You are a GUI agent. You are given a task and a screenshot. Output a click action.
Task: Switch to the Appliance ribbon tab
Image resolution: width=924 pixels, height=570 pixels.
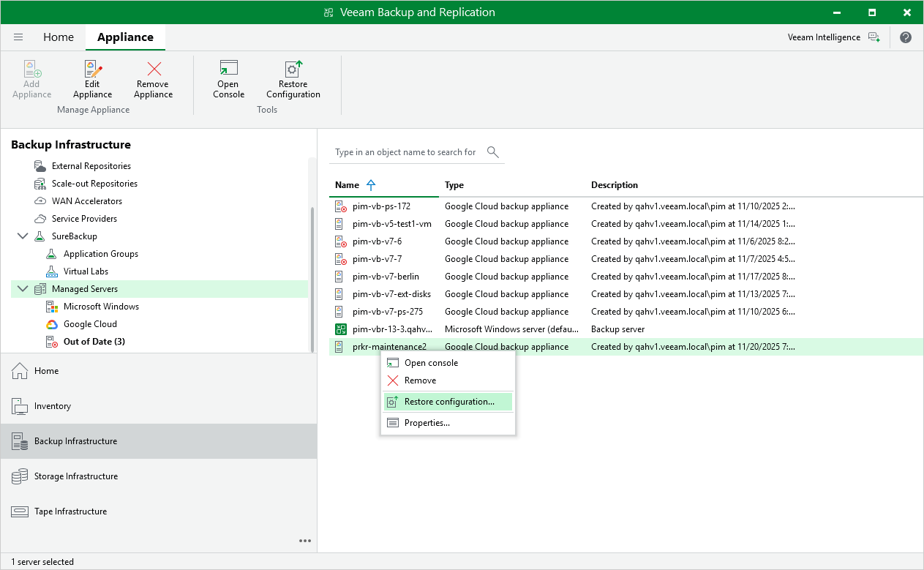(125, 37)
